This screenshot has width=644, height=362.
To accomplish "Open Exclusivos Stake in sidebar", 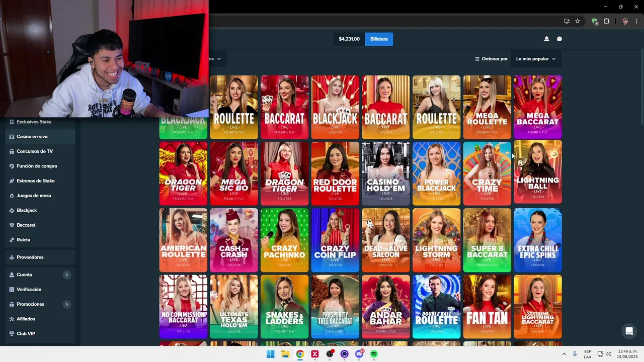I will (40, 122).
